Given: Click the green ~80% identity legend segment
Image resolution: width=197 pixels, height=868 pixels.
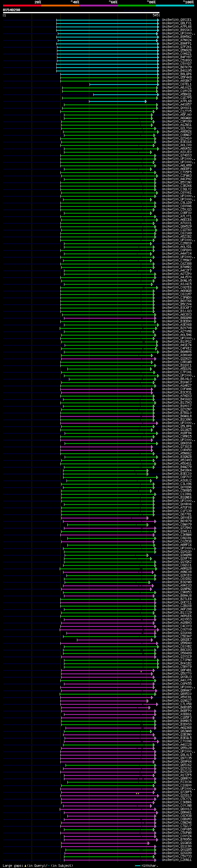Looking at the screenshot, I should point(137,6).
